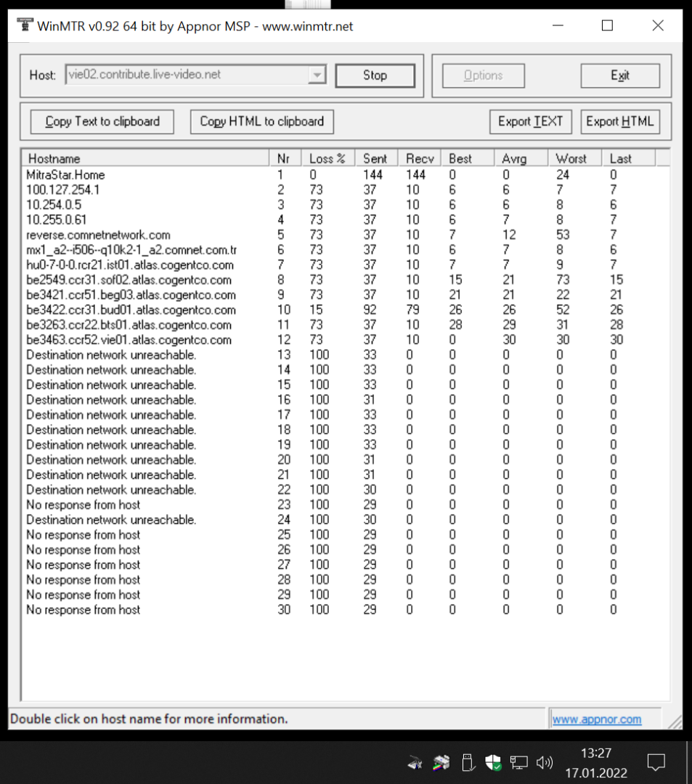This screenshot has width=692, height=784.
Task: Open the www.appnor.com link
Action: [x=597, y=719]
